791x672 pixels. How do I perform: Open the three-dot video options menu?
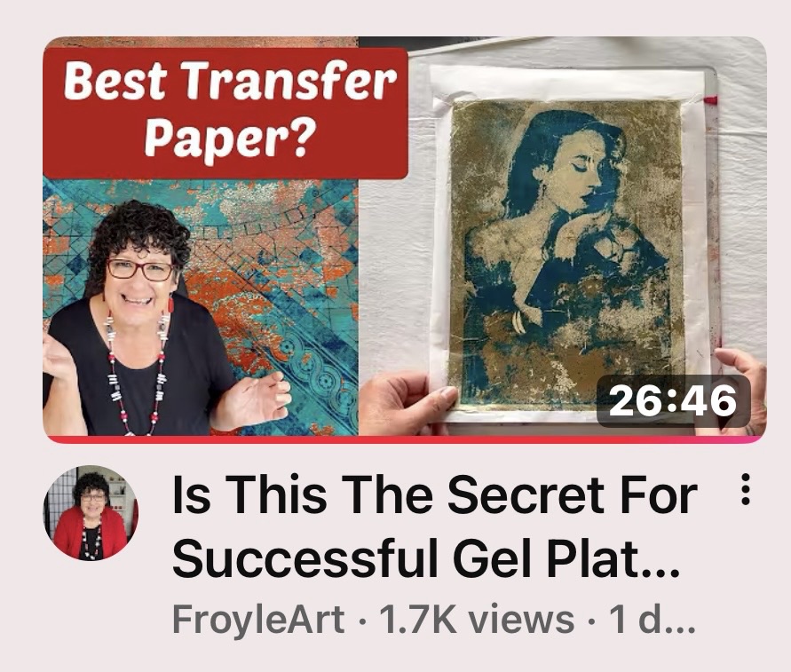tap(746, 489)
